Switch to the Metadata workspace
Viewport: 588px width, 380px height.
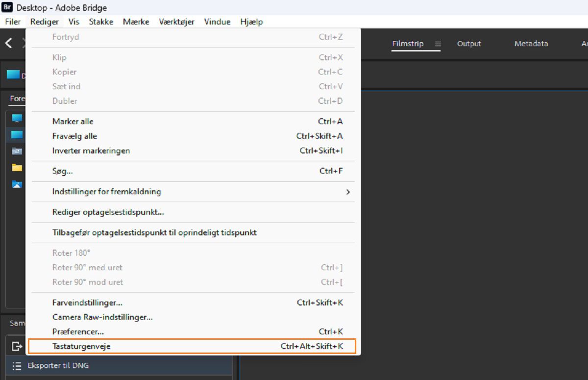coord(531,44)
